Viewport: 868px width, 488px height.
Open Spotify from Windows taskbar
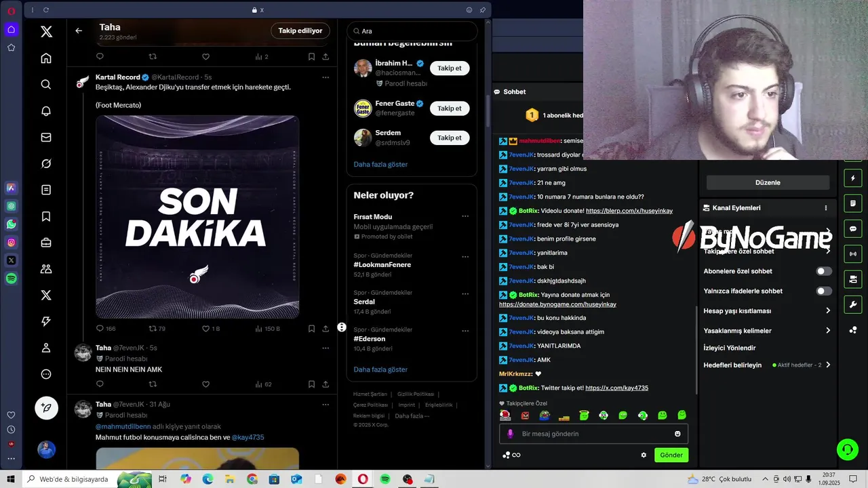[385, 479]
